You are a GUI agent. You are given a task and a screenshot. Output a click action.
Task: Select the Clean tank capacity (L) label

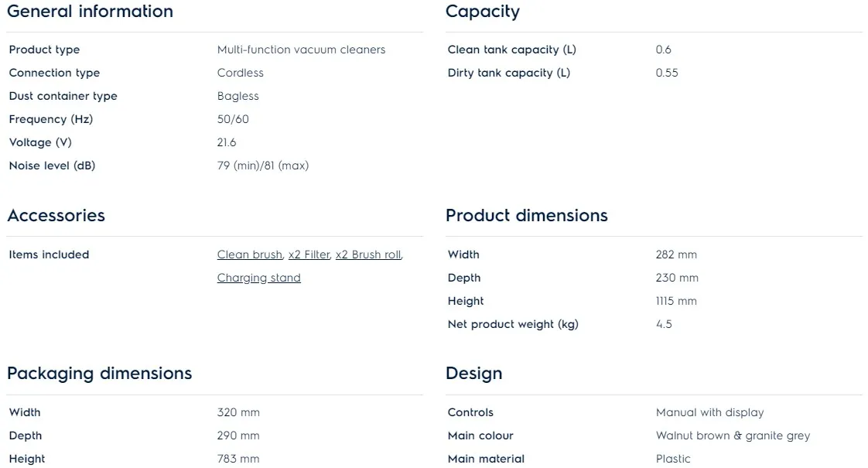[x=511, y=50]
